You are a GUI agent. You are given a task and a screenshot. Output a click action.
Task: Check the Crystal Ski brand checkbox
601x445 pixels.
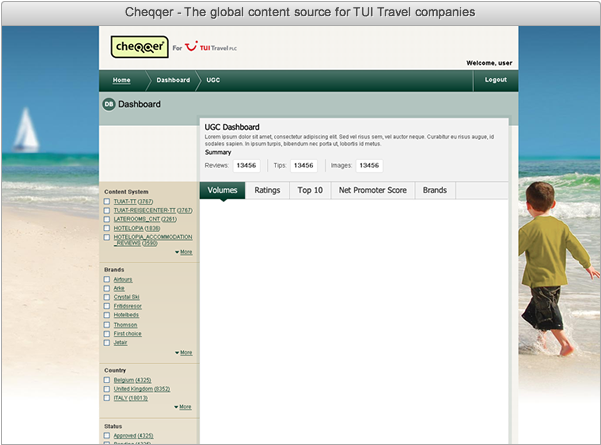(108, 297)
